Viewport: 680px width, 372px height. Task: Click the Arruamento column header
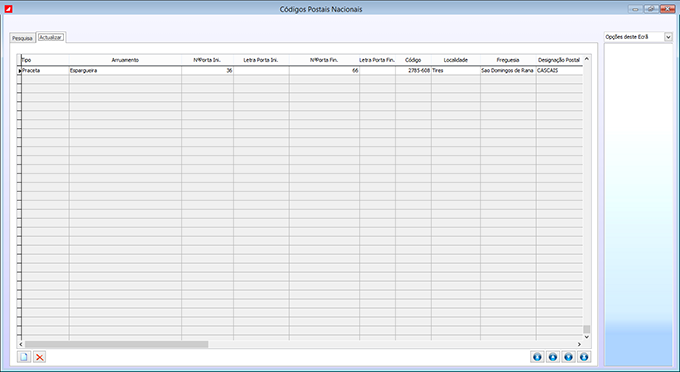(x=125, y=60)
